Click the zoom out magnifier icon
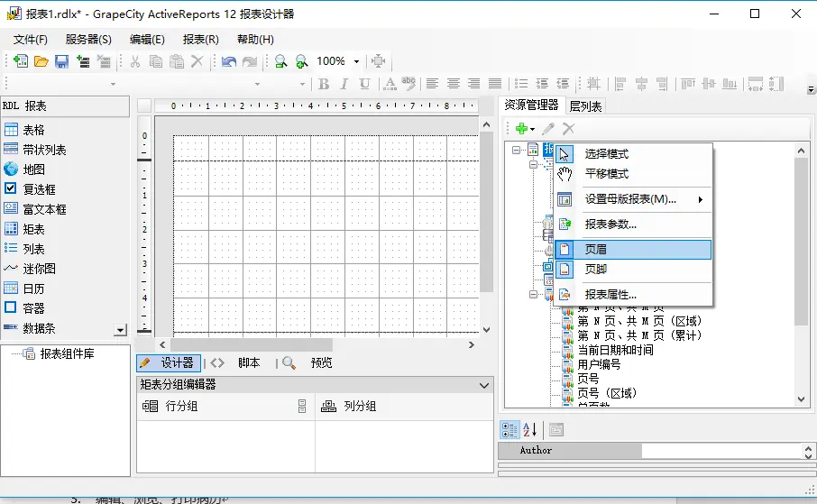 tap(280, 61)
